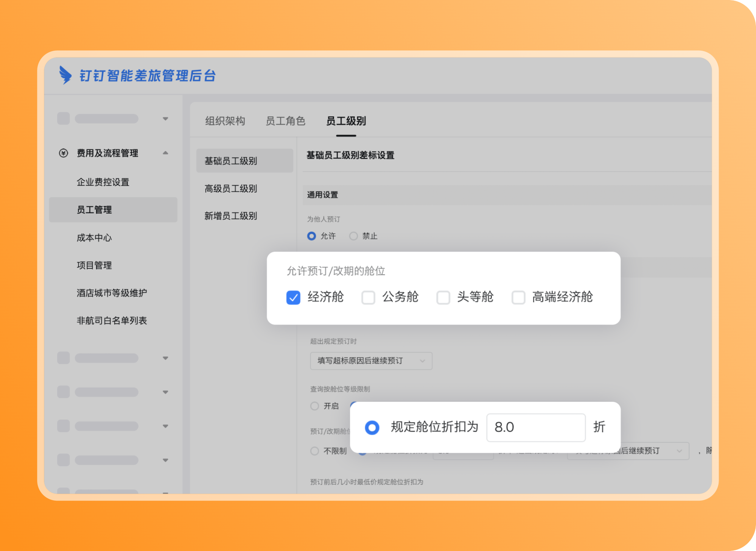
Task: Select the 禁止 radio option
Action: coord(353,236)
